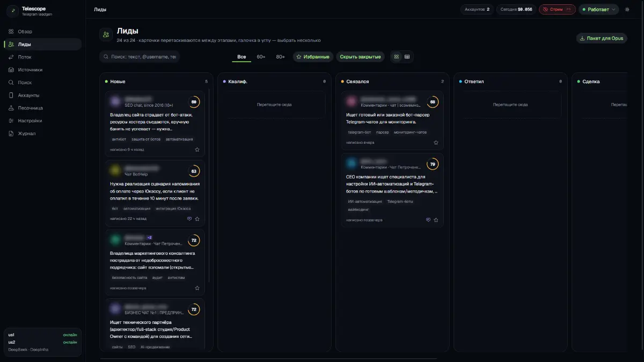The height and width of the screenshot is (362, 644).
Task: Toggle the Стрим mode button
Action: [557, 10]
